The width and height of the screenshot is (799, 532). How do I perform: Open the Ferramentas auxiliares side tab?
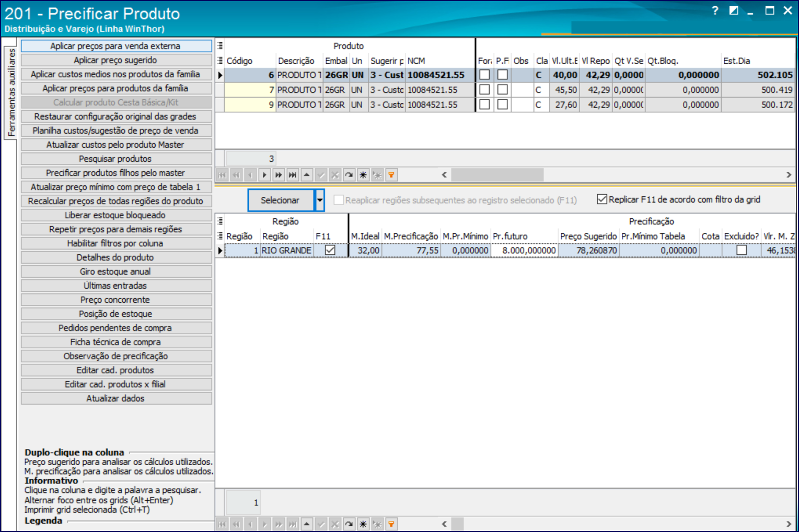[11, 92]
